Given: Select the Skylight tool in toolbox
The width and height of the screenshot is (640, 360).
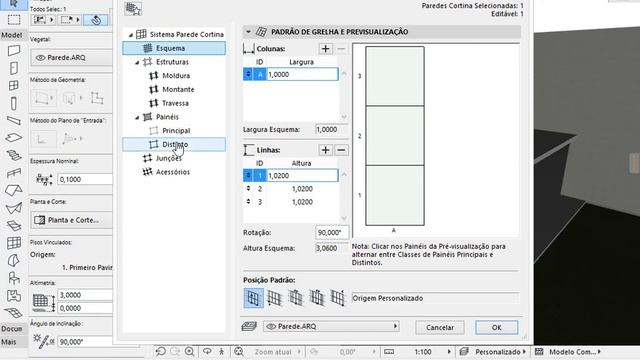Looking at the screenshot, I should [x=13, y=225].
